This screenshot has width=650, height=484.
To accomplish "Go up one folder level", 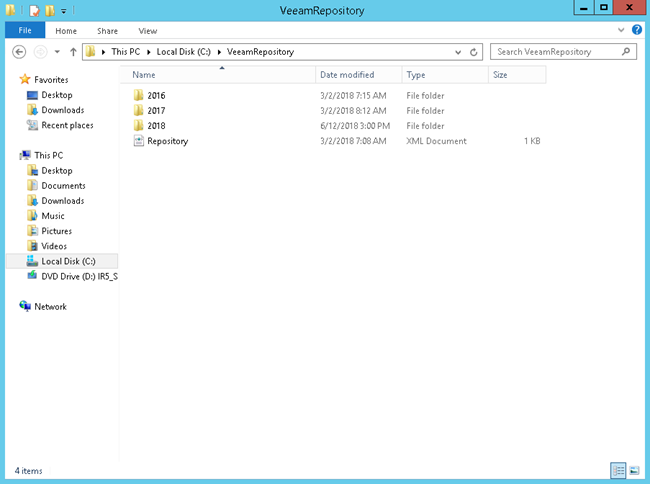I will (73, 52).
